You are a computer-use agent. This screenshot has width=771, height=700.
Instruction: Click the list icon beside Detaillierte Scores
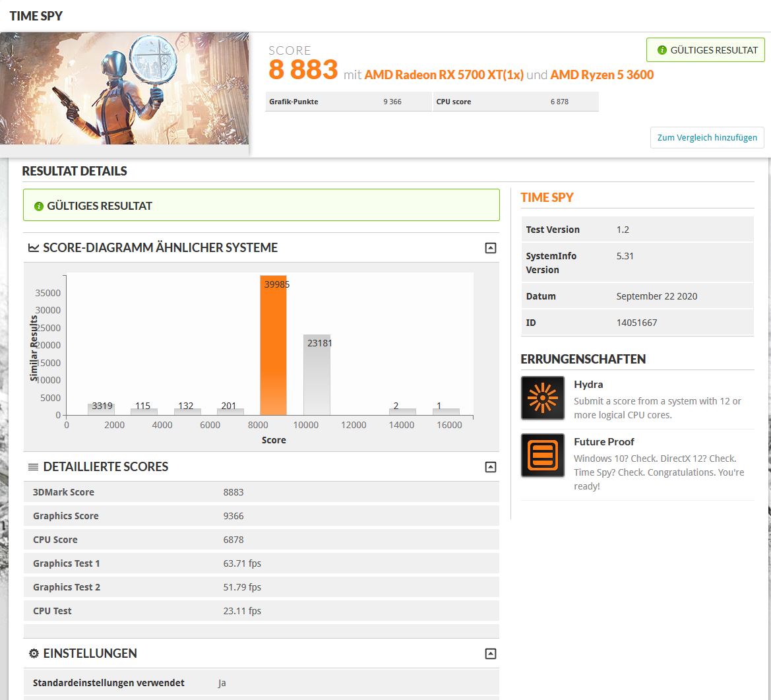pos(34,467)
